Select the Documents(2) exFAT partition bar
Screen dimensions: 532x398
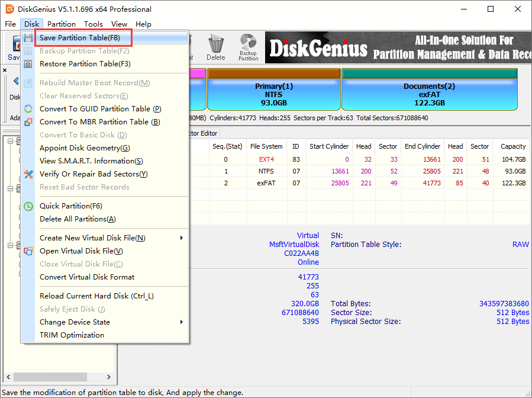click(x=429, y=94)
